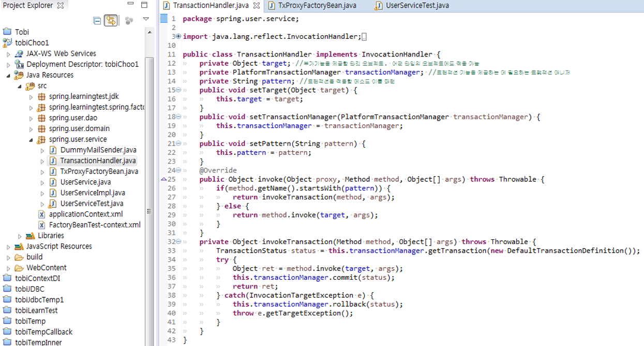Image resolution: width=644 pixels, height=346 pixels.
Task: Collapse the src folder node
Action: [20, 86]
